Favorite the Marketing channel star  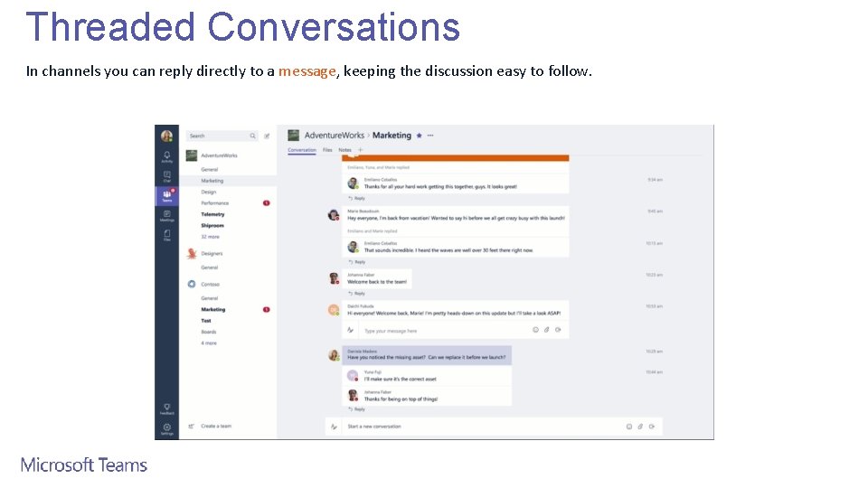(x=419, y=136)
